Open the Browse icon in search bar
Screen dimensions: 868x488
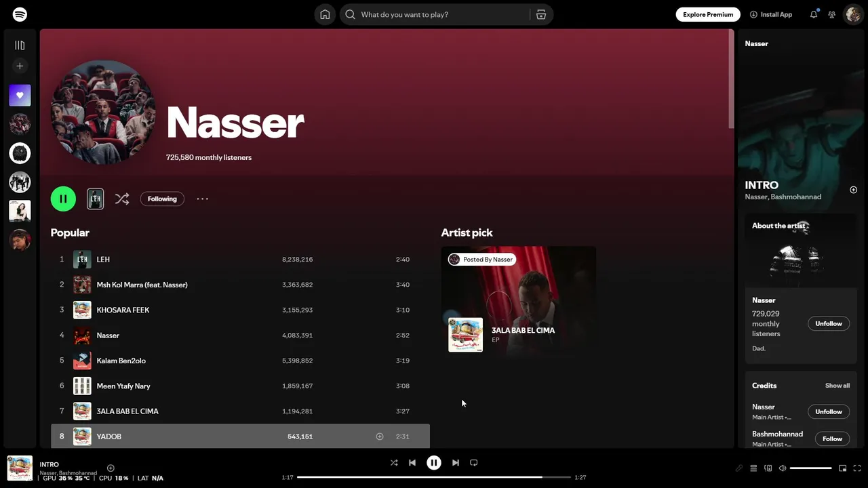(x=541, y=14)
